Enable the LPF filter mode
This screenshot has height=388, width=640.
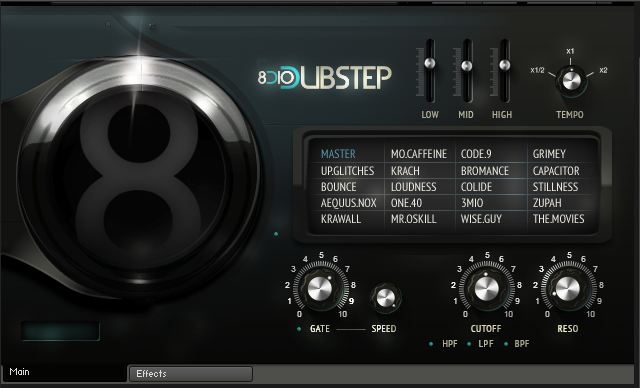pos(469,344)
